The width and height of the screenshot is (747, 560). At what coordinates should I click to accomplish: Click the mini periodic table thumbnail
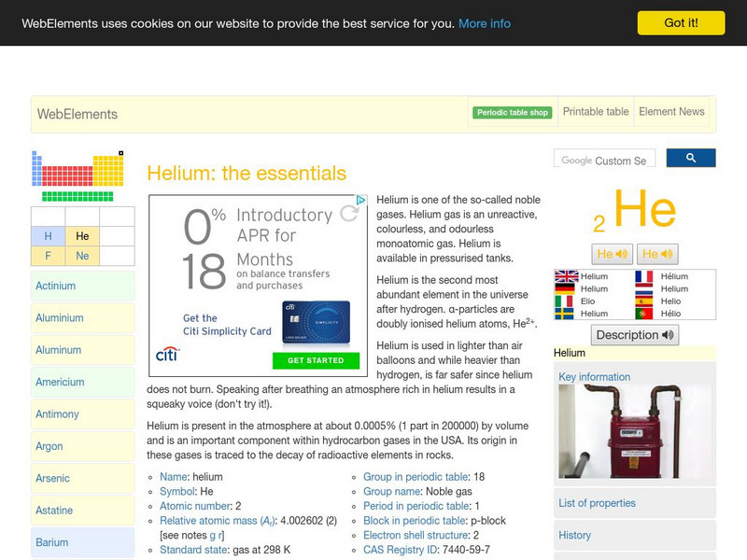(78, 175)
